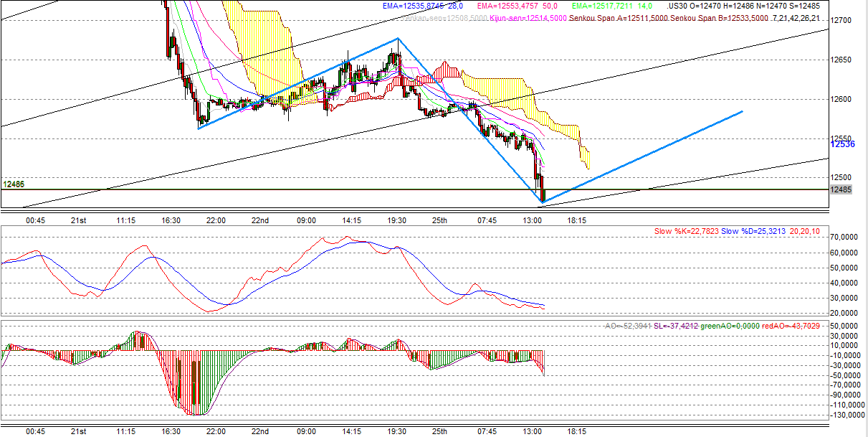This screenshot has height=437, width=868.
Task: Click 21st on the price chart time axis
Action: pyautogui.click(x=79, y=220)
